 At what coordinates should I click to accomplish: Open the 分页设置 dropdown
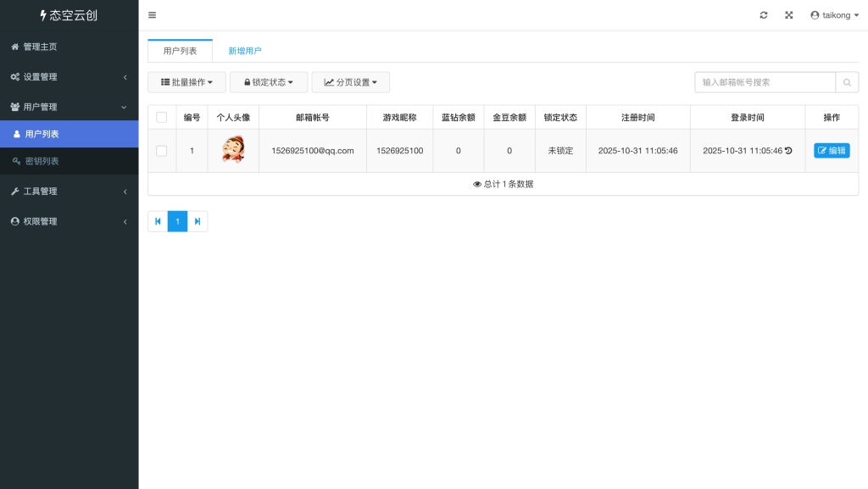(x=349, y=82)
